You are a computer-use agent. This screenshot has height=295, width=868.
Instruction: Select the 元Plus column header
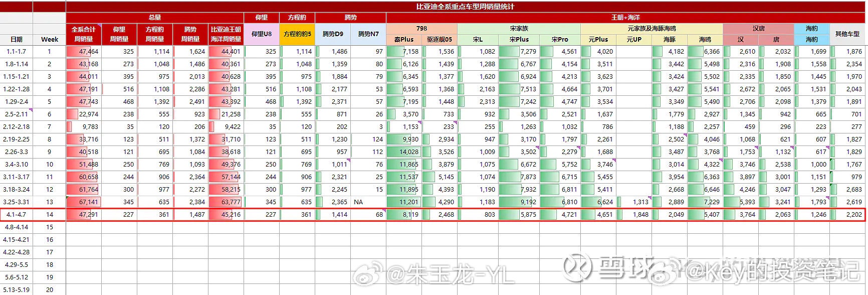pos(598,39)
